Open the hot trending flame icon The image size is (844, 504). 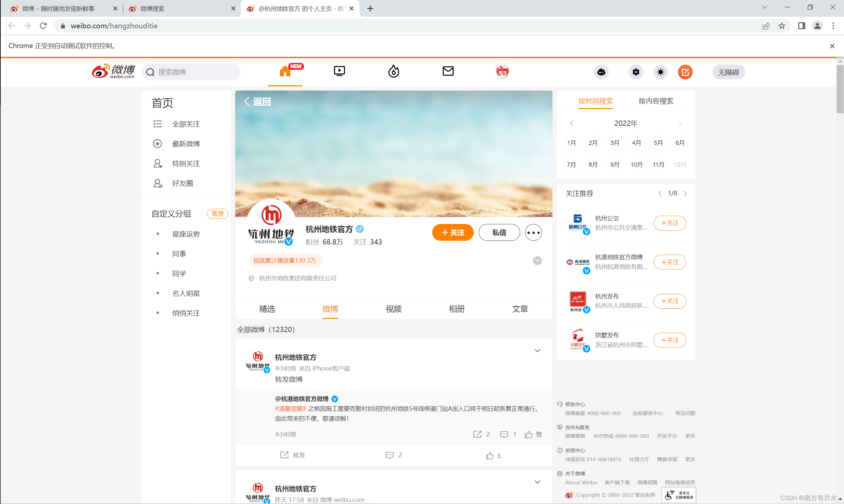point(393,71)
